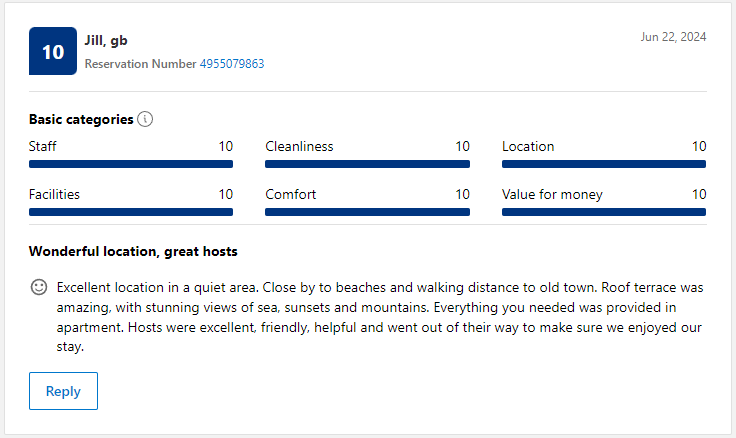This screenshot has width=736, height=438.
Task: Click the Staff rating bar
Action: tap(131, 164)
